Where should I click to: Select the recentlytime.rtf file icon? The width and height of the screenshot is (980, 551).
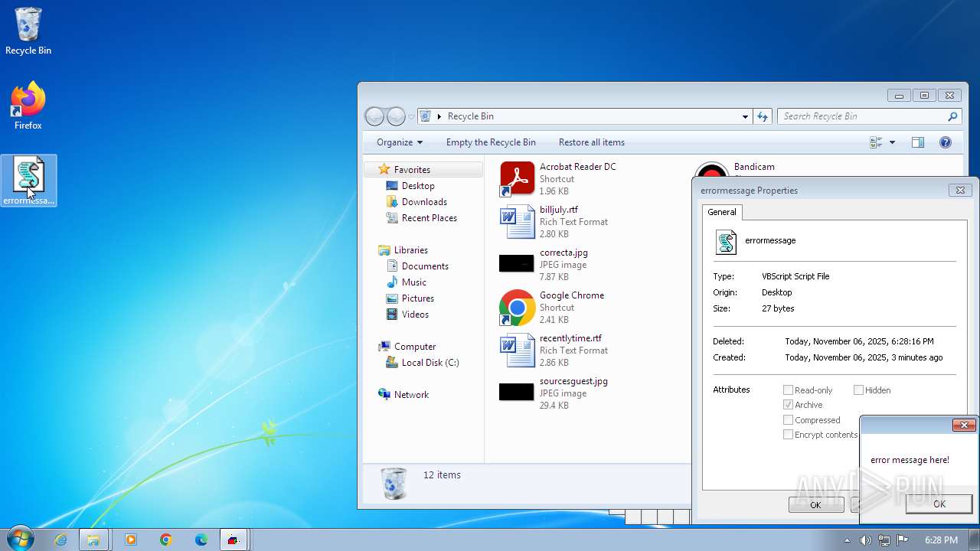click(x=518, y=350)
